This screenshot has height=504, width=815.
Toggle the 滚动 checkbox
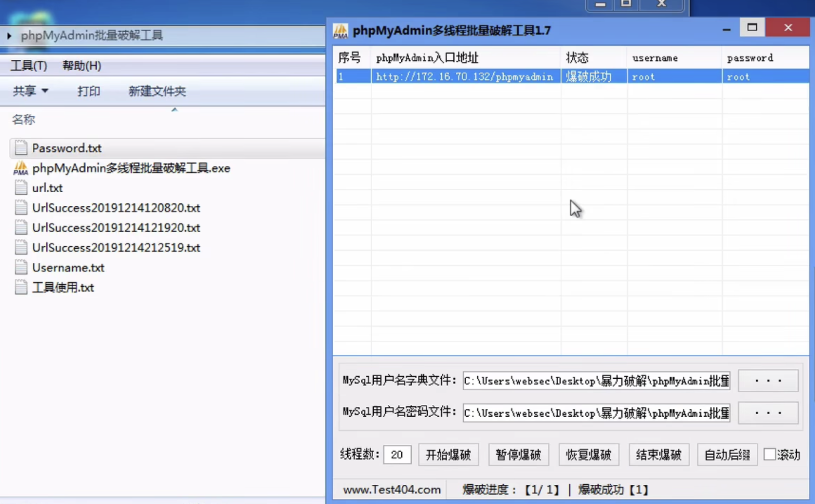(x=770, y=455)
